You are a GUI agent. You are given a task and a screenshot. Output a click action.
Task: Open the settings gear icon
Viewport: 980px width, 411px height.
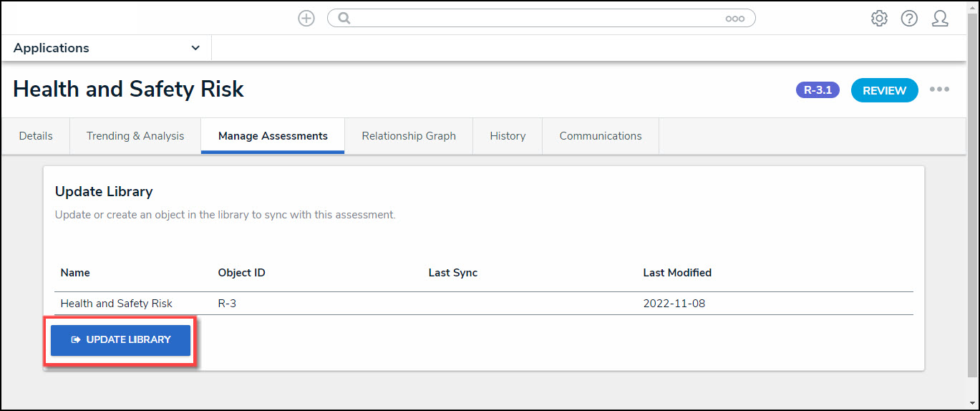coord(879,19)
